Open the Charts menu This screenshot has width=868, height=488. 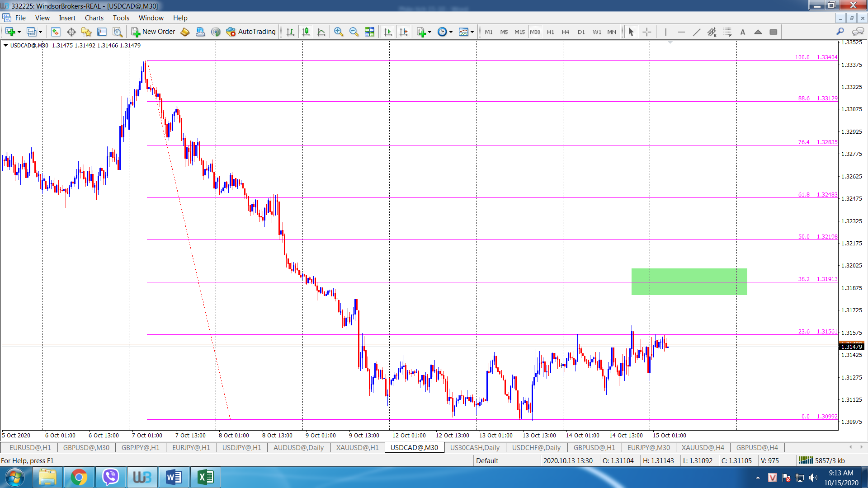tap(94, 18)
